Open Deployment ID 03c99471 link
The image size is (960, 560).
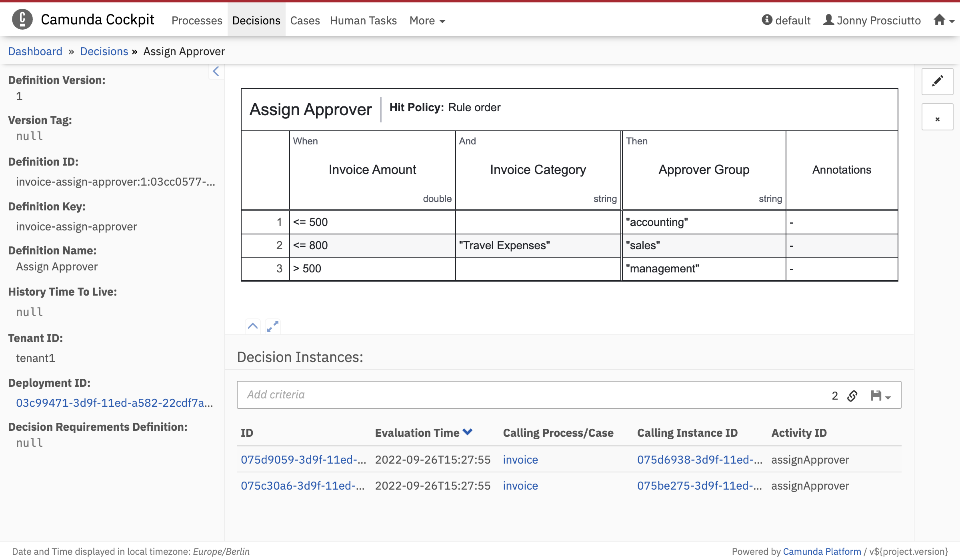coord(114,403)
